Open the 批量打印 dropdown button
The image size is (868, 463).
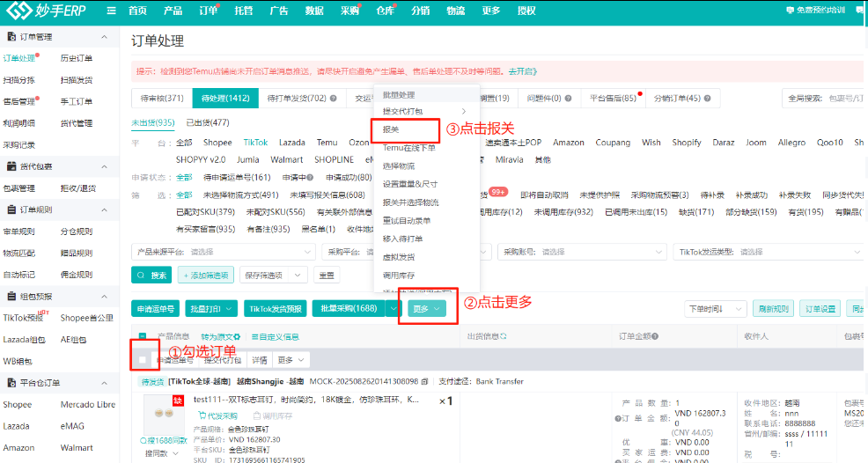pyautogui.click(x=212, y=308)
